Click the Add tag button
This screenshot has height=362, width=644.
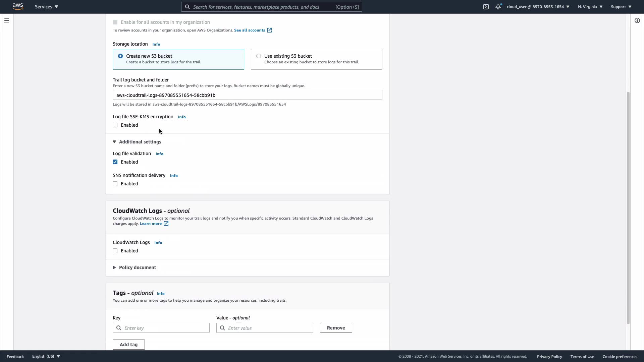128,345
